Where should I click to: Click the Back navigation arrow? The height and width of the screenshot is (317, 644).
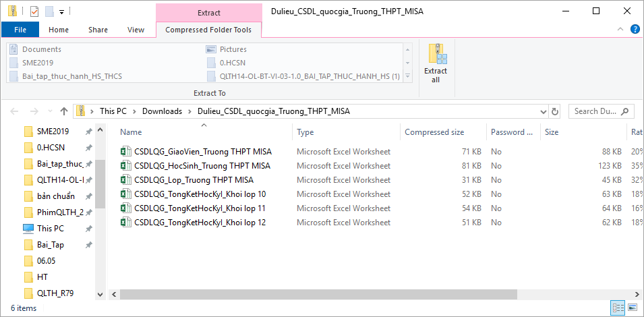14,111
